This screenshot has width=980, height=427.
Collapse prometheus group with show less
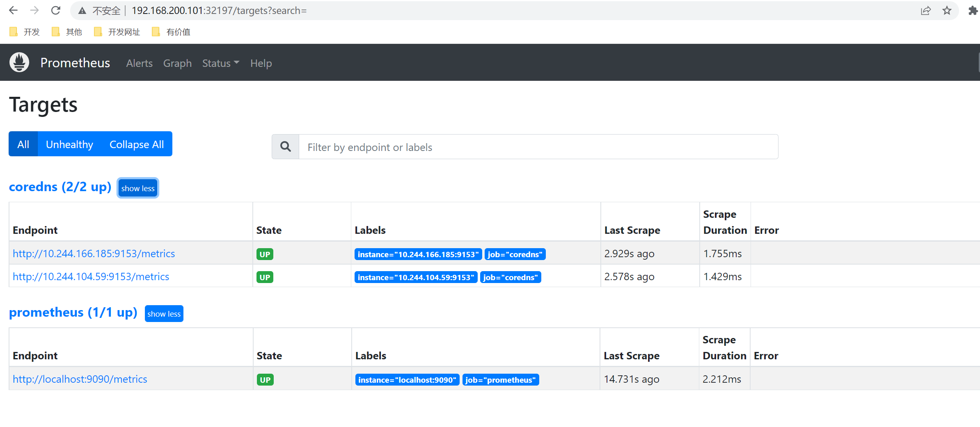[x=164, y=313]
